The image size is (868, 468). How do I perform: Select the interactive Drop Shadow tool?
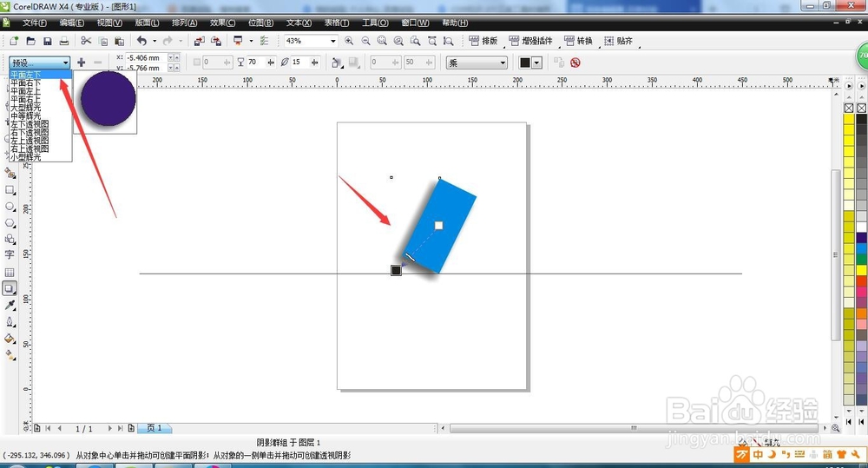coord(10,288)
